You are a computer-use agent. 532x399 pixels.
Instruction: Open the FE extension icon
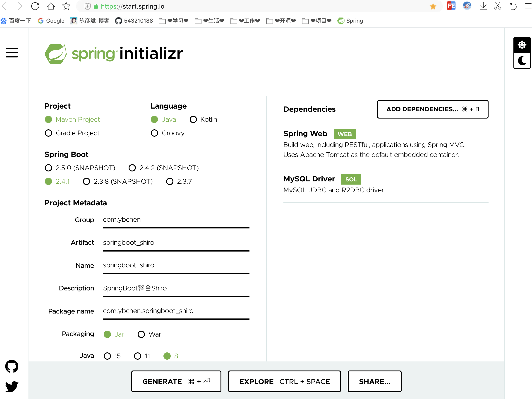point(451,6)
